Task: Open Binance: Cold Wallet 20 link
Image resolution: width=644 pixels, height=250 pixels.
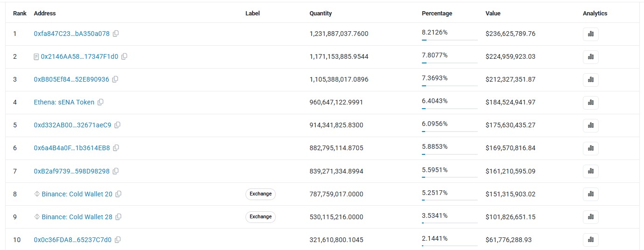Action: coord(77,194)
